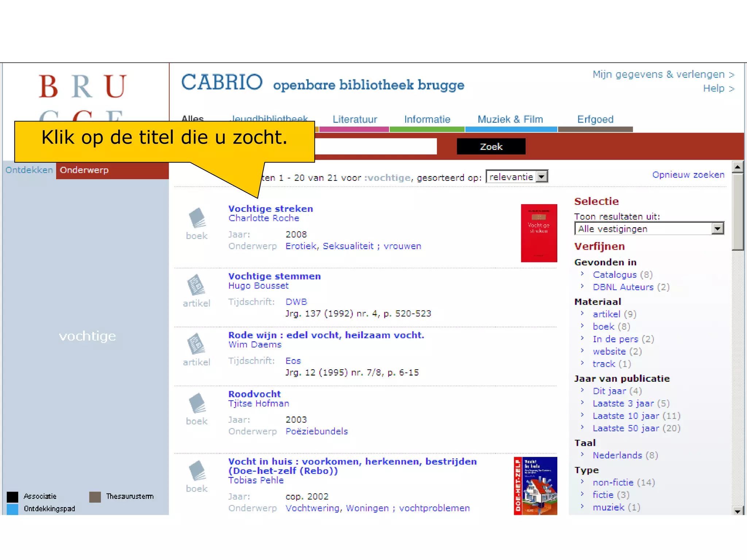Click the boek icon beside Roodvocht

coord(197,403)
